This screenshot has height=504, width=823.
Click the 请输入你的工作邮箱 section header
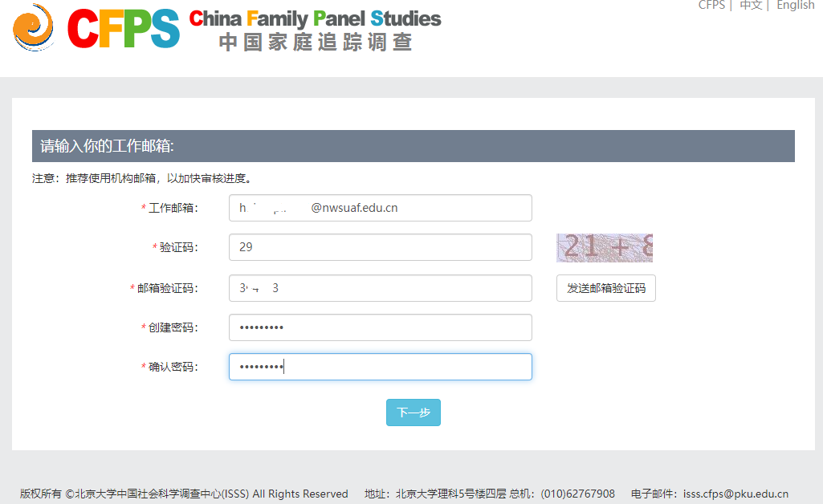pos(108,146)
